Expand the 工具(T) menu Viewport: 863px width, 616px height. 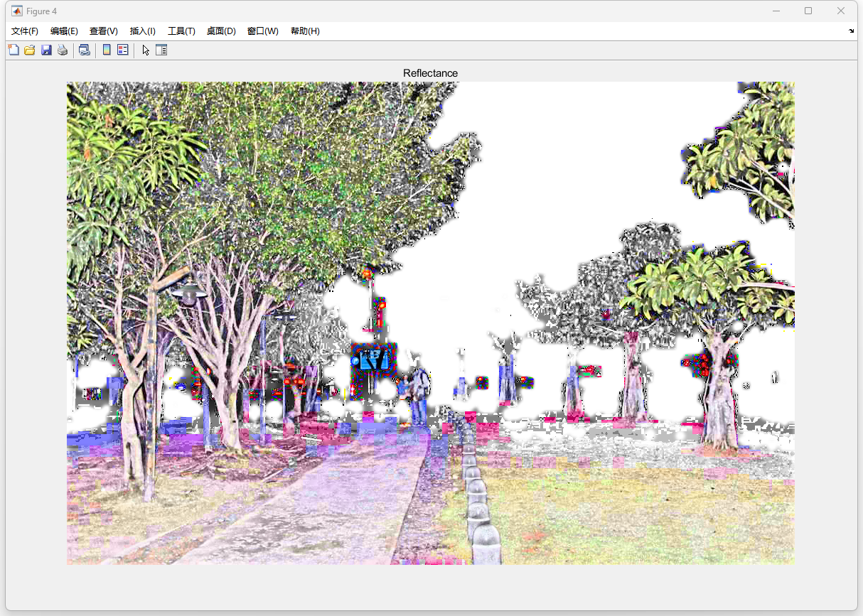pyautogui.click(x=181, y=31)
